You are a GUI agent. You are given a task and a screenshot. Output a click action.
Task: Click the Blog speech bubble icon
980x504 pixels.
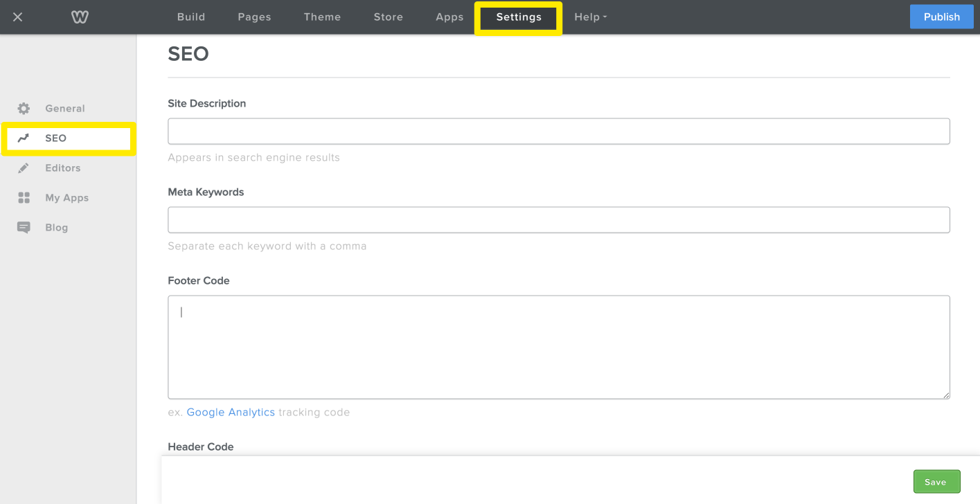point(24,228)
